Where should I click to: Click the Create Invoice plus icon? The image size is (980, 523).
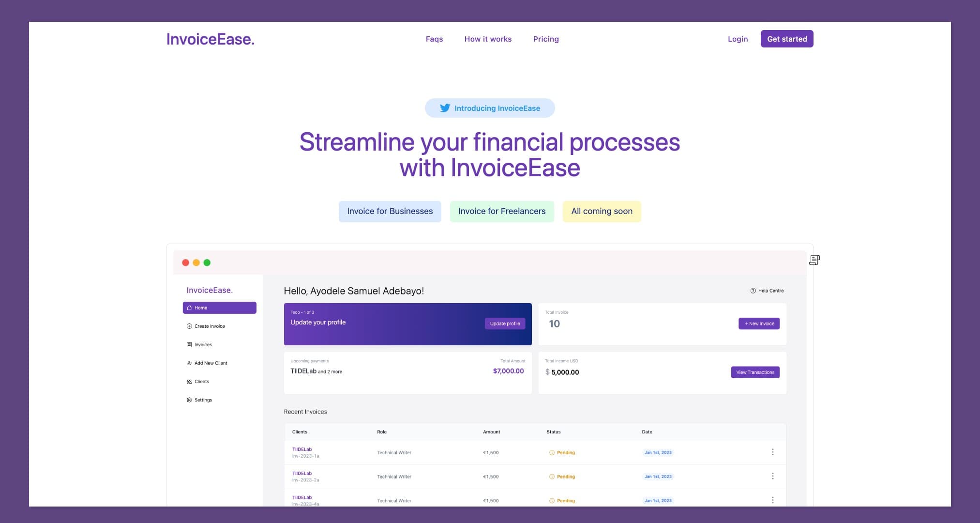[x=189, y=326]
